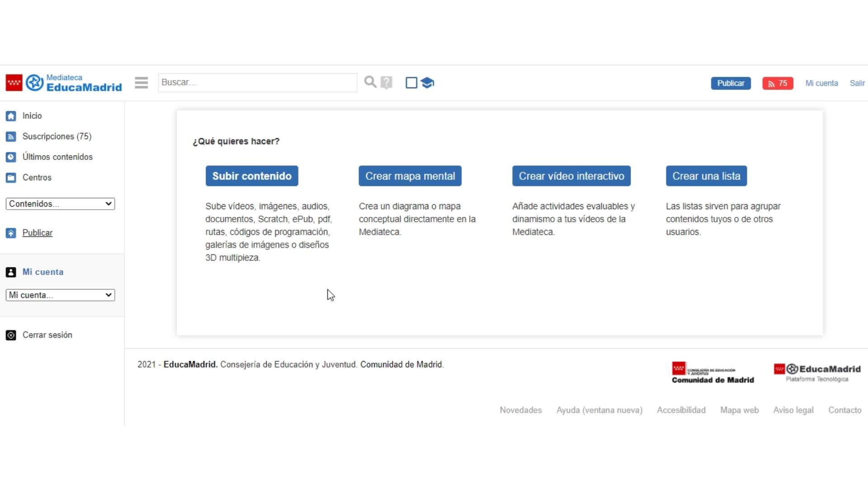The image size is (868, 488).
Task: Click the magnifying glass search icon
Action: click(x=370, y=82)
